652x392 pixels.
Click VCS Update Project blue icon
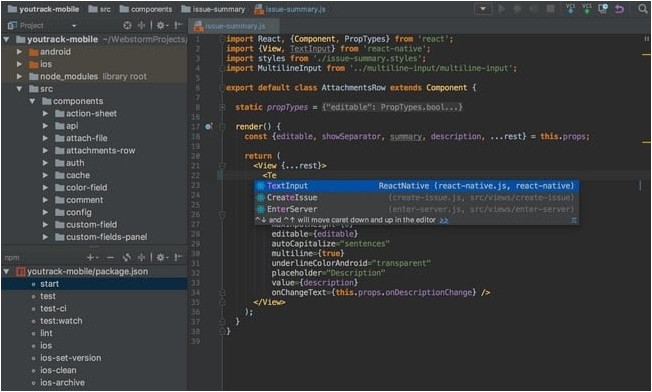coord(570,9)
